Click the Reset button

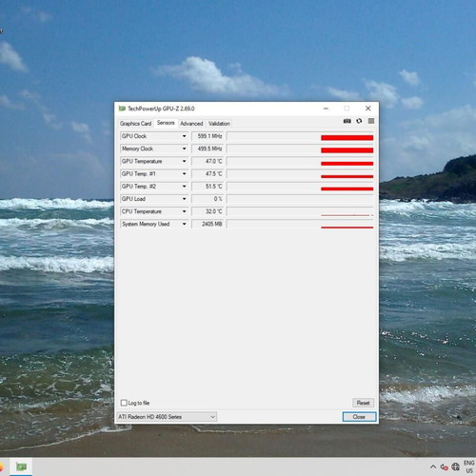(x=363, y=403)
